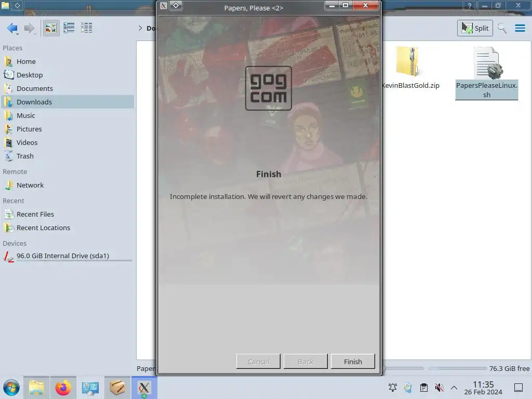532x399 pixels.
Task: Open Desktop in Places panel
Action: 67,75
